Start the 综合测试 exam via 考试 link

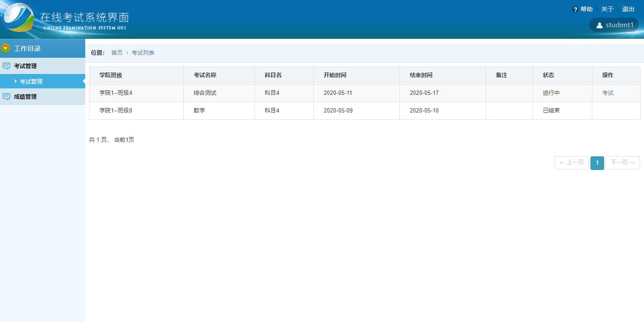point(608,93)
